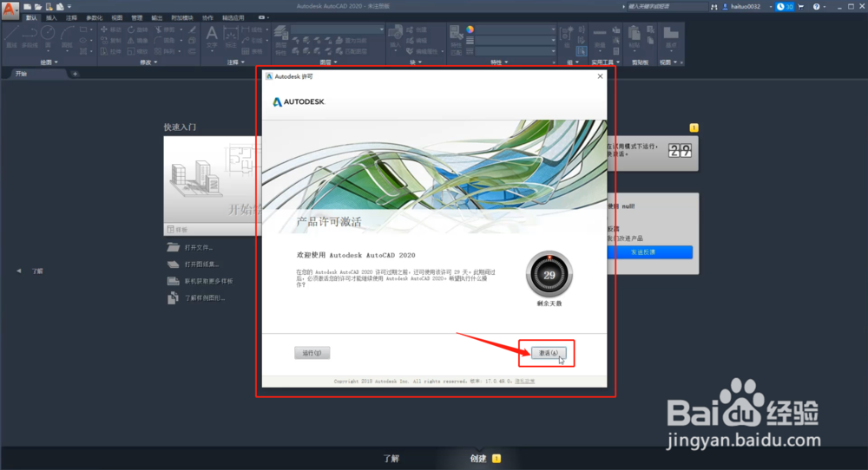868x470 pixels.
Task: Select the 视图 ribbon tab
Action: pyautogui.click(x=117, y=17)
